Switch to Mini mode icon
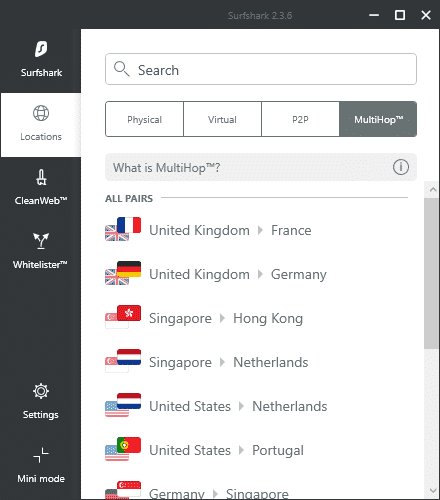This screenshot has height=500, width=440. point(41,455)
